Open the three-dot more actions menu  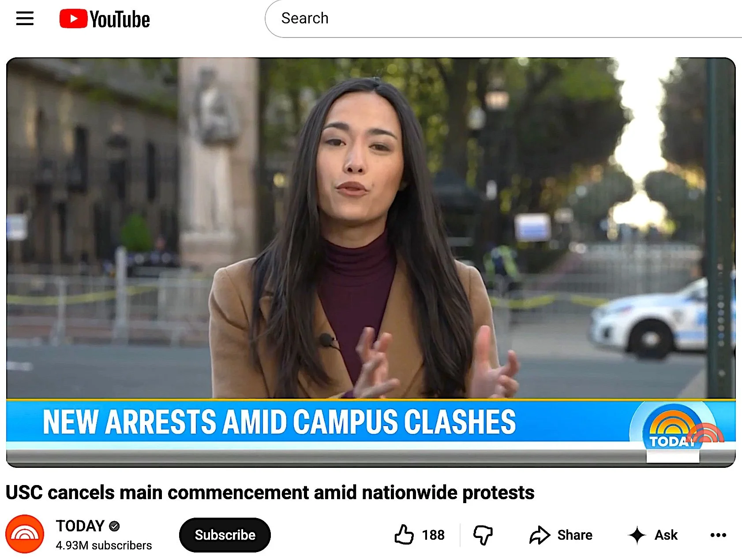pyautogui.click(x=718, y=535)
